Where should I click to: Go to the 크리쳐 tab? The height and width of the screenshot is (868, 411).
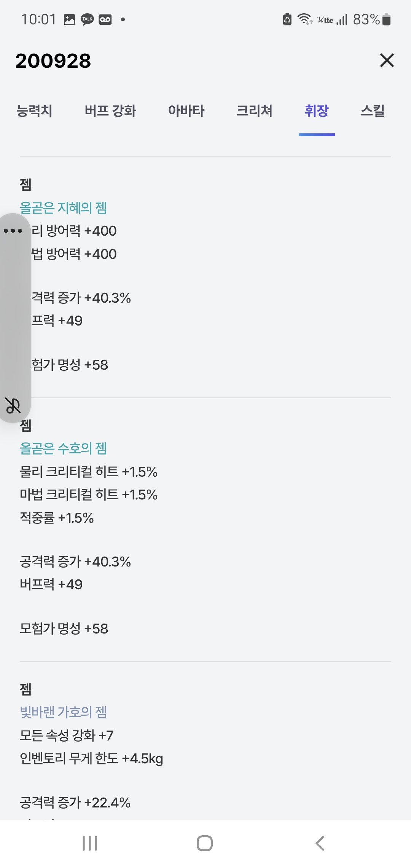click(254, 111)
